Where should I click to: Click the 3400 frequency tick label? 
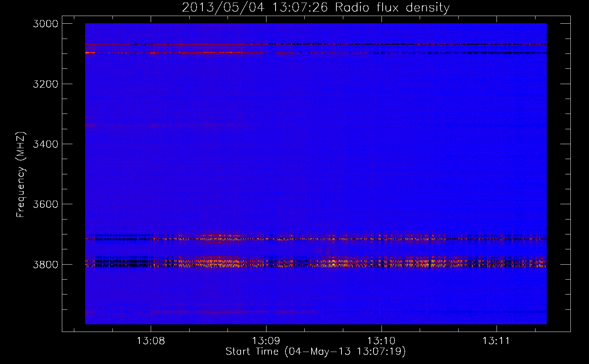click(46, 144)
